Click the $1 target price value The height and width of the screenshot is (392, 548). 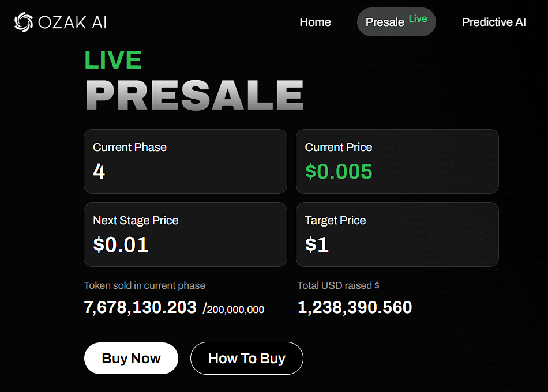317,244
